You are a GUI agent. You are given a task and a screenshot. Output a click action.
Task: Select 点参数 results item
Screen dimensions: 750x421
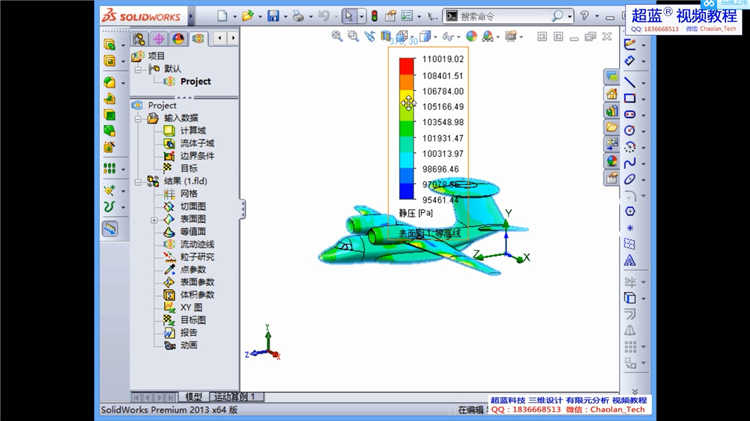click(x=193, y=269)
